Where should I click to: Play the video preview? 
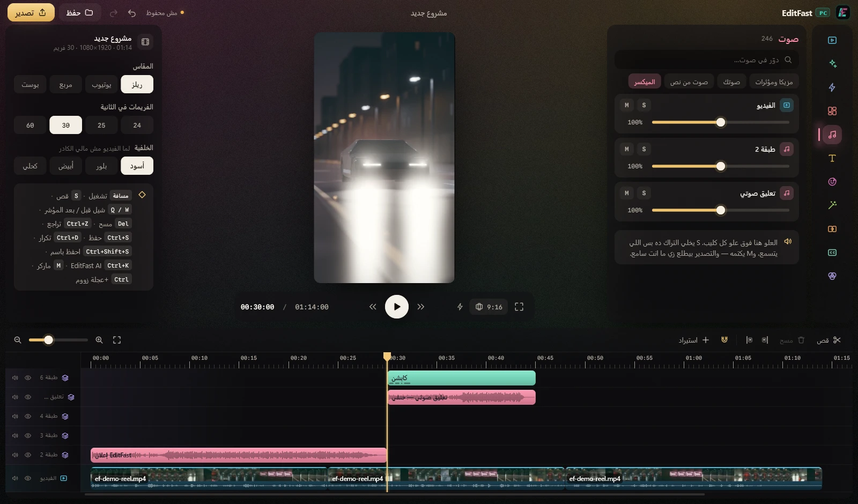coord(397,307)
